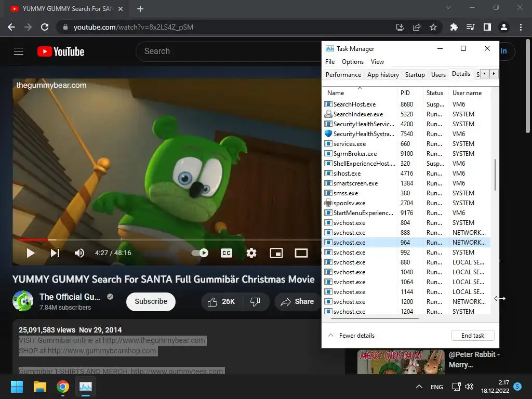
Task: Activate the miniplayer icon
Action: pyautogui.click(x=276, y=253)
